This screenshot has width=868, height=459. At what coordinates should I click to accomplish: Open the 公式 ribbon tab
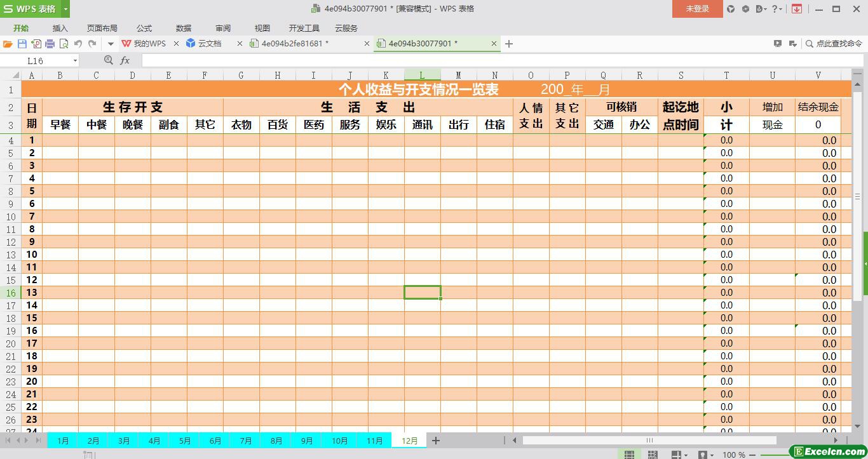[x=144, y=29]
